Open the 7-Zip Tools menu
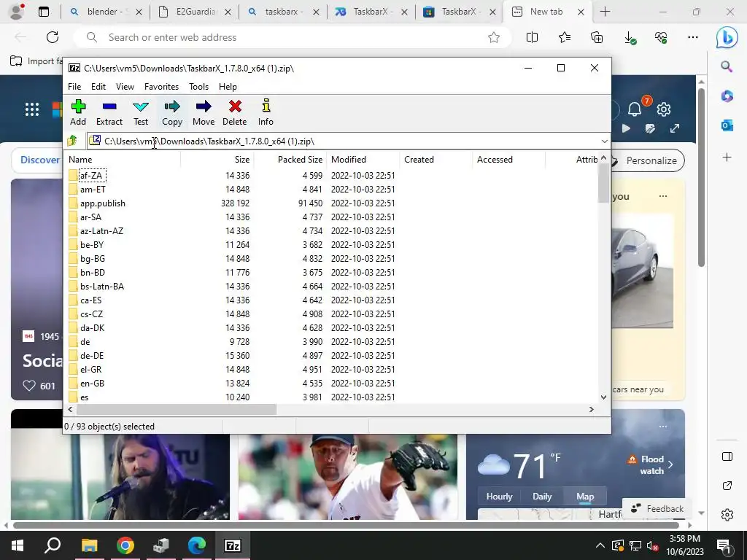Image resolution: width=747 pixels, height=560 pixels. point(198,87)
